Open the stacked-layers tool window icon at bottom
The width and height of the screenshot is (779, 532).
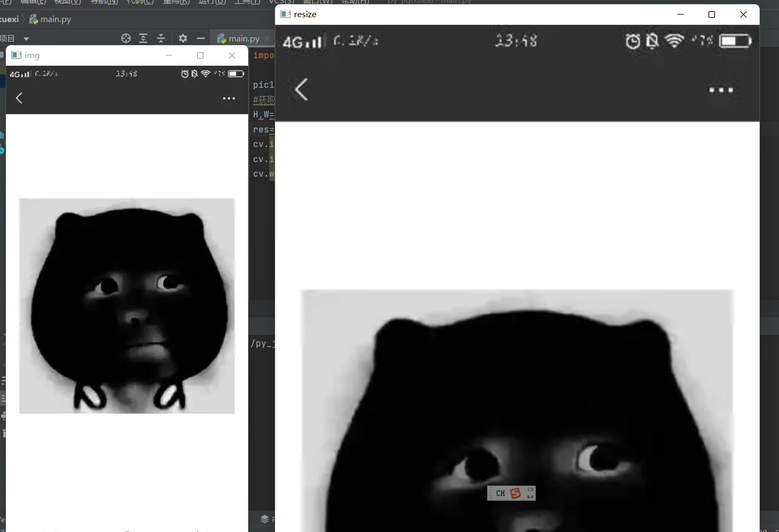[x=265, y=519]
